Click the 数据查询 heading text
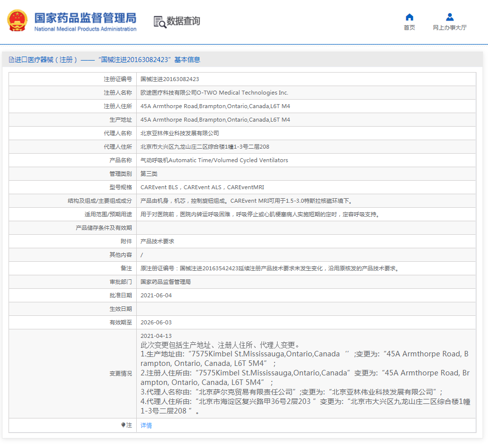 click(x=183, y=21)
